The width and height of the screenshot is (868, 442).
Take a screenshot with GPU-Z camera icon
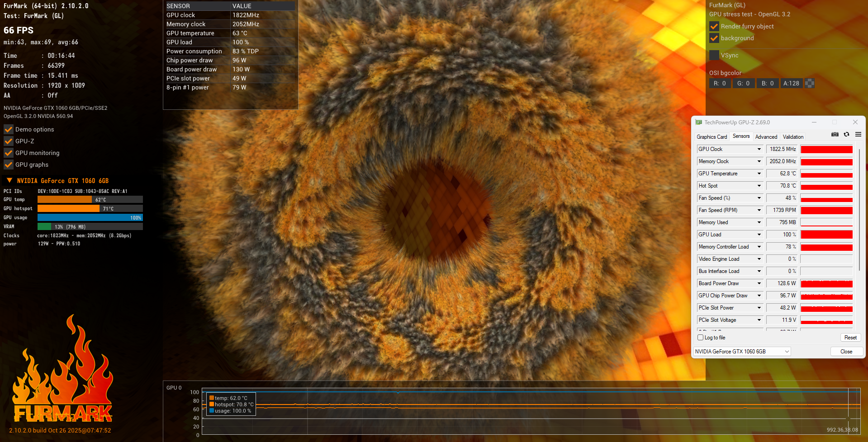click(835, 135)
